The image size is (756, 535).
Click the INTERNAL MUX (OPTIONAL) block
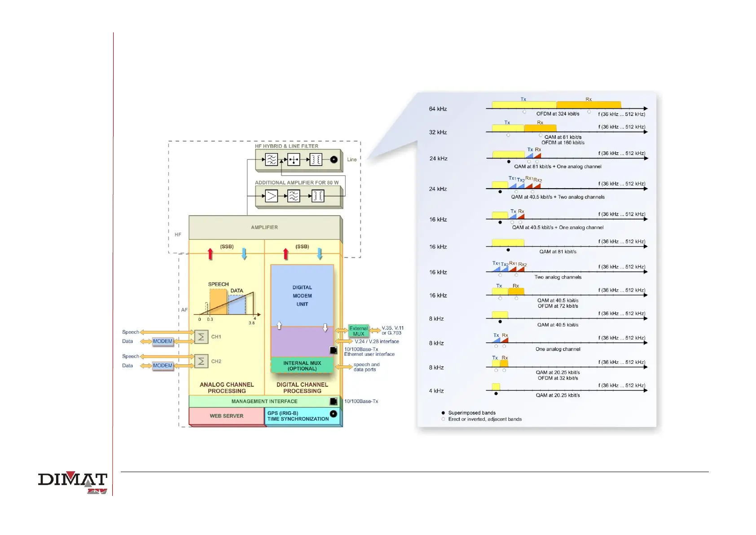tap(302, 366)
